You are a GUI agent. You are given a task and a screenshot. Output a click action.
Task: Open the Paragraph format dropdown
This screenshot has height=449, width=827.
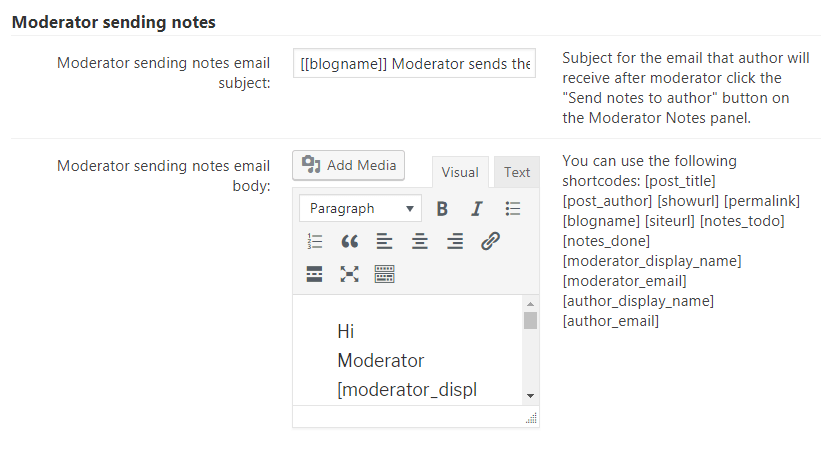[361, 208]
